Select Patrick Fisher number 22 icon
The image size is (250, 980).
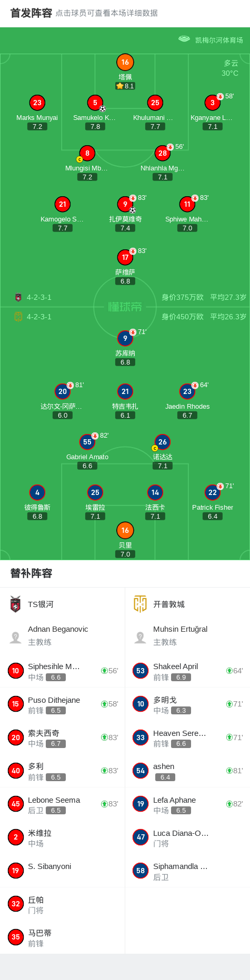coord(212,492)
